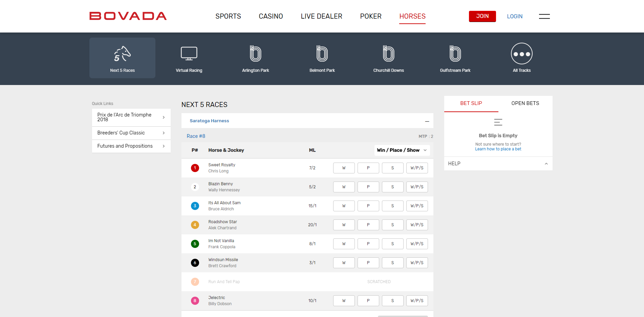Open Learn how to place a bet
This screenshot has height=317, width=644.
pyautogui.click(x=498, y=149)
